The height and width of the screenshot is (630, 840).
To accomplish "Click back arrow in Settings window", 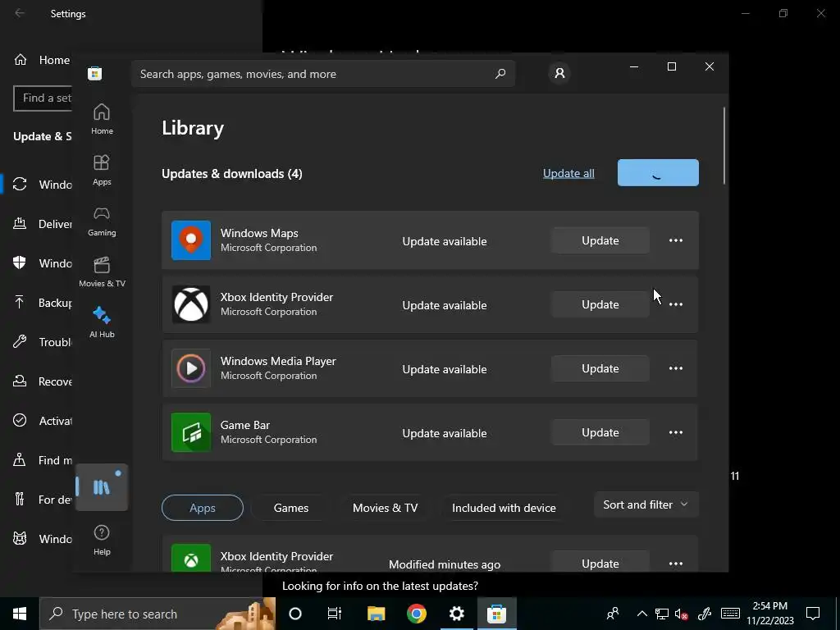I will click(x=20, y=13).
